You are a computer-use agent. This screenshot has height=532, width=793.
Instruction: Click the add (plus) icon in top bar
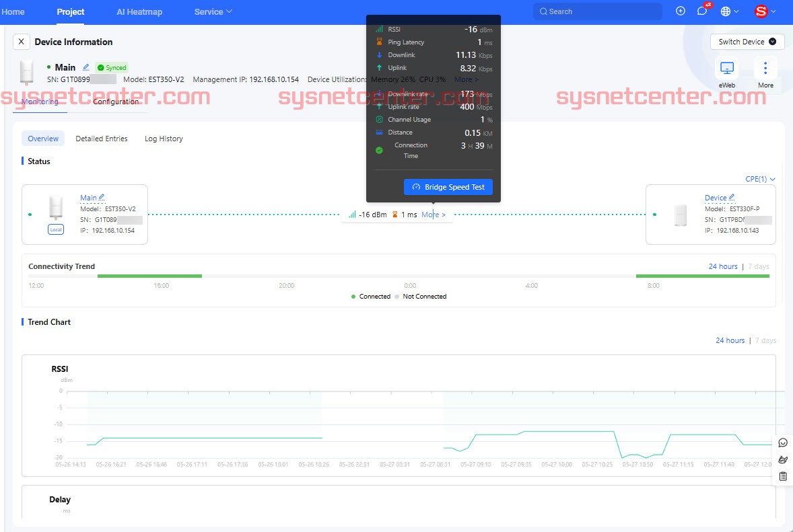(680, 11)
